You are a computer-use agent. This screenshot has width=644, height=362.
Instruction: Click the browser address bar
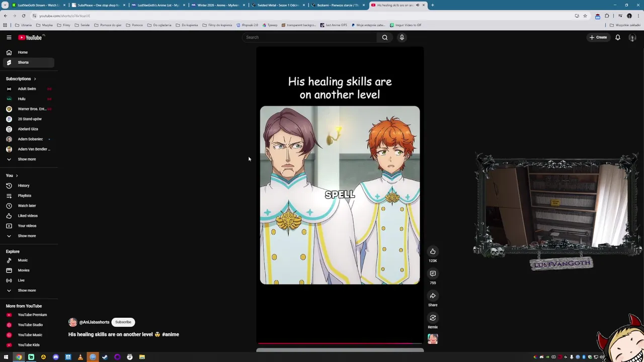point(302,16)
